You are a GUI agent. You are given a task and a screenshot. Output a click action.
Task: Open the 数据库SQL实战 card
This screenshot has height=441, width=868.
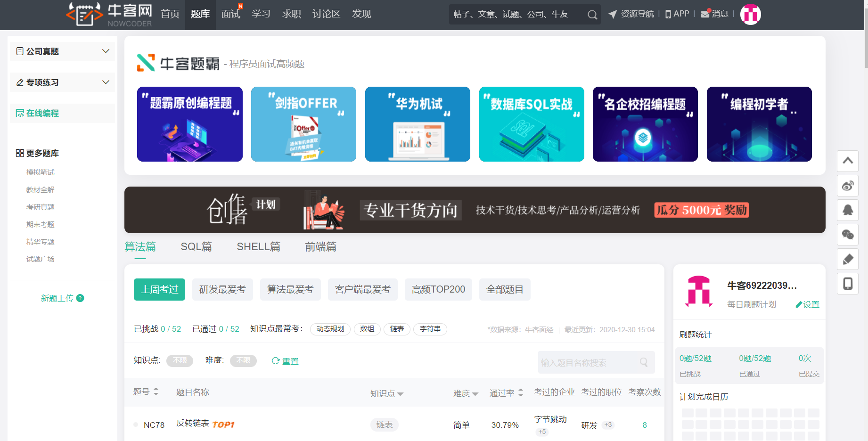click(x=532, y=124)
